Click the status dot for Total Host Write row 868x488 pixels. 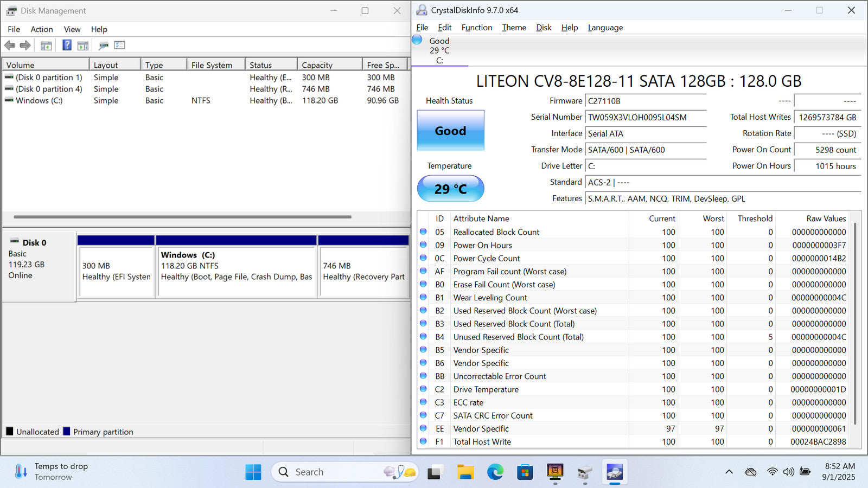coord(423,441)
